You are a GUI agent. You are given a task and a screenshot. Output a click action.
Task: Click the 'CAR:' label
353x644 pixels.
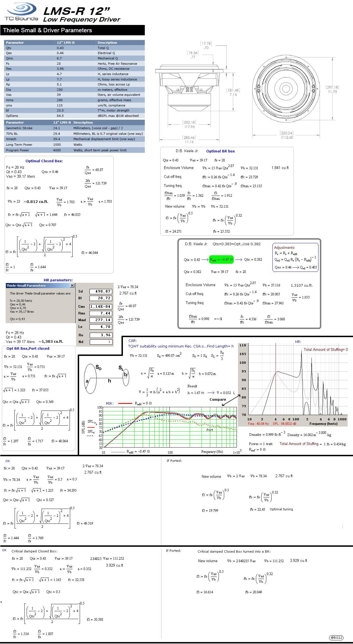(x=132, y=341)
